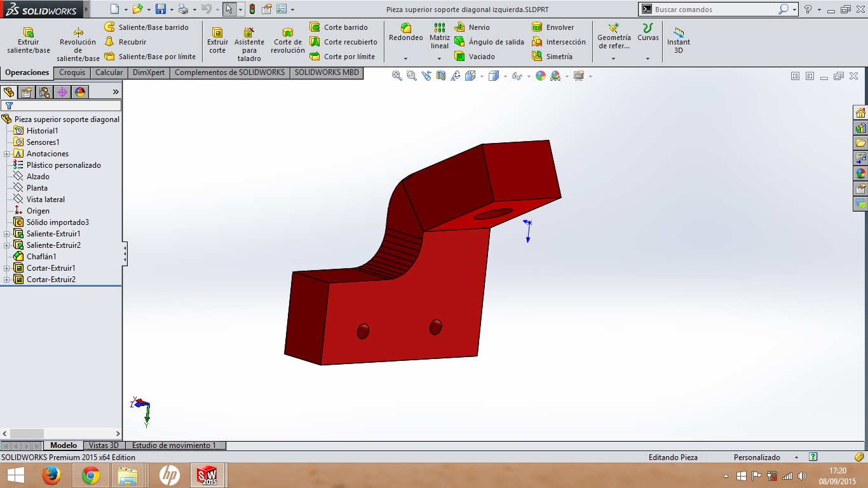868x488 pixels.
Task: Launch Google Chrome from the taskbar
Action: (x=91, y=475)
